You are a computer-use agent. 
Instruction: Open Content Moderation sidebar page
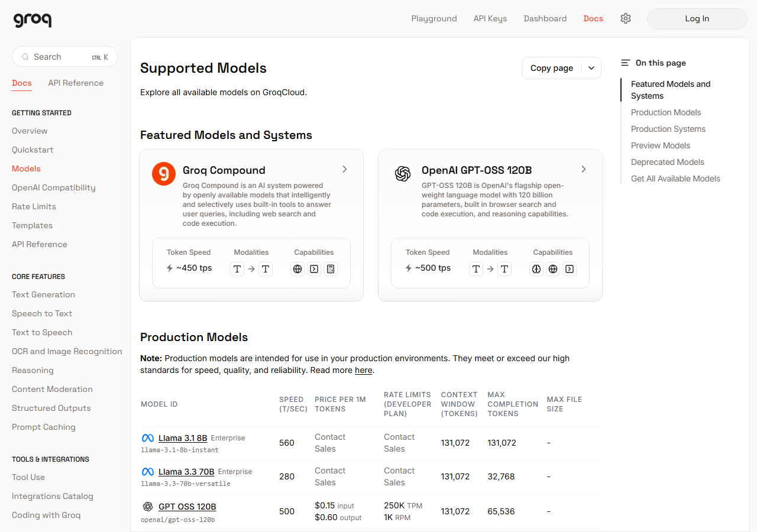tap(52, 389)
